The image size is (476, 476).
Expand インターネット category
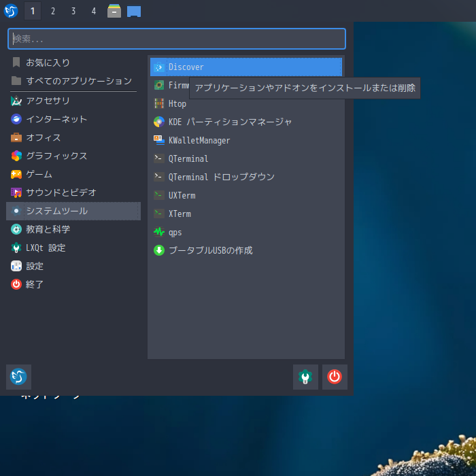[x=56, y=119]
